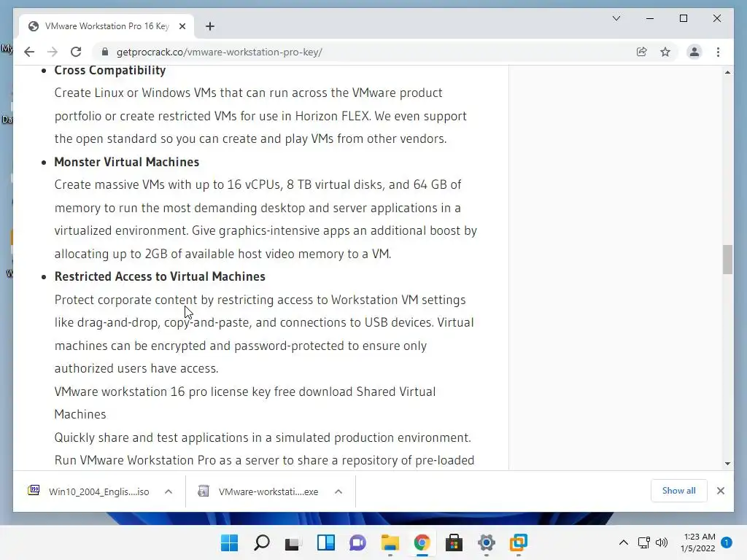Open the Chat taskbar icon

pyautogui.click(x=357, y=542)
